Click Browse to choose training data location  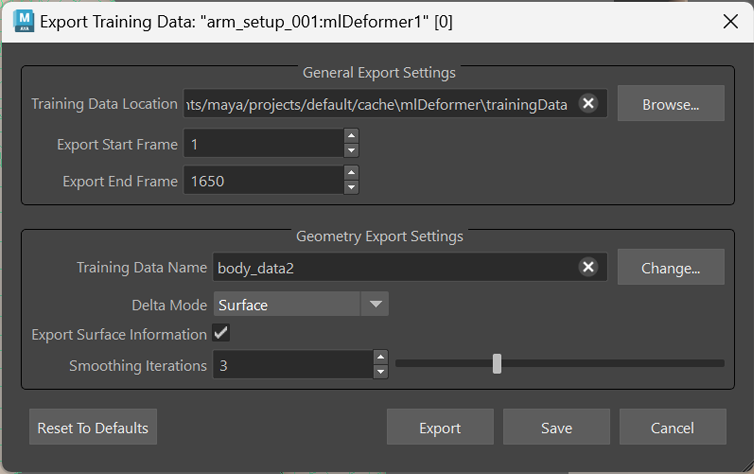click(x=670, y=103)
